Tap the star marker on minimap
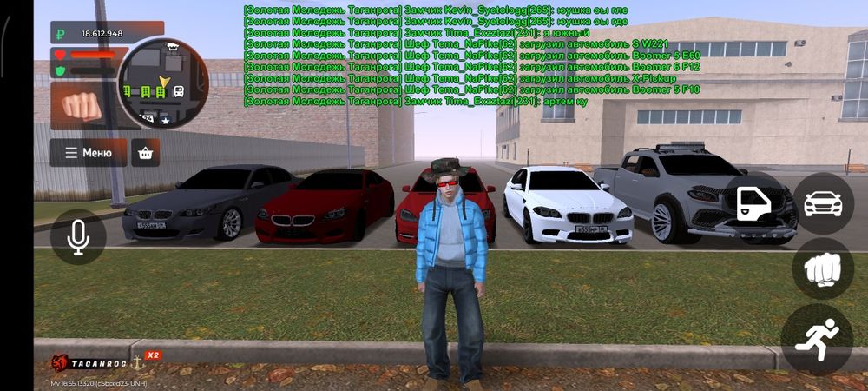 click(x=165, y=120)
